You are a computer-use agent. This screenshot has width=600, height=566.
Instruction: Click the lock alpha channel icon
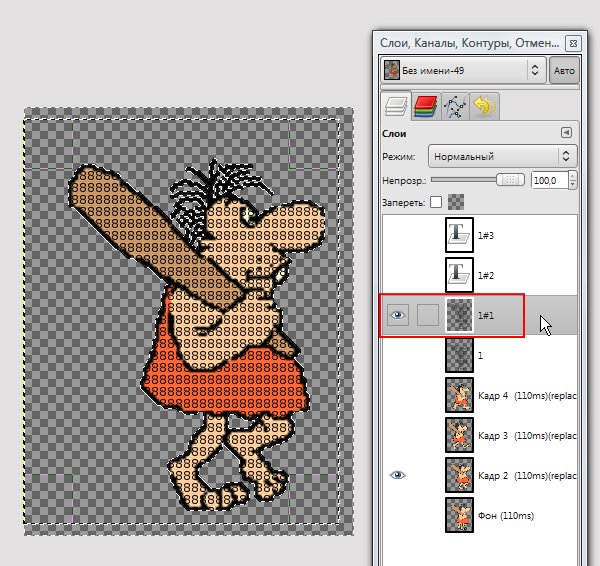(456, 202)
